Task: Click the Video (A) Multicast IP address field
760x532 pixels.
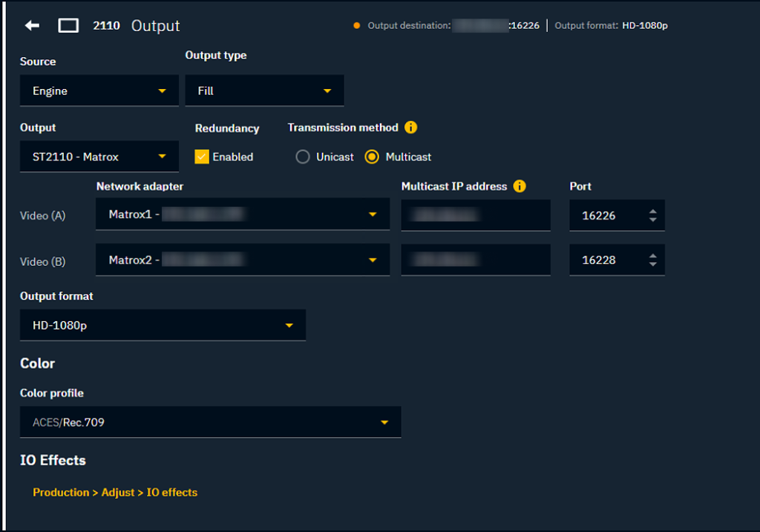Action: click(476, 215)
